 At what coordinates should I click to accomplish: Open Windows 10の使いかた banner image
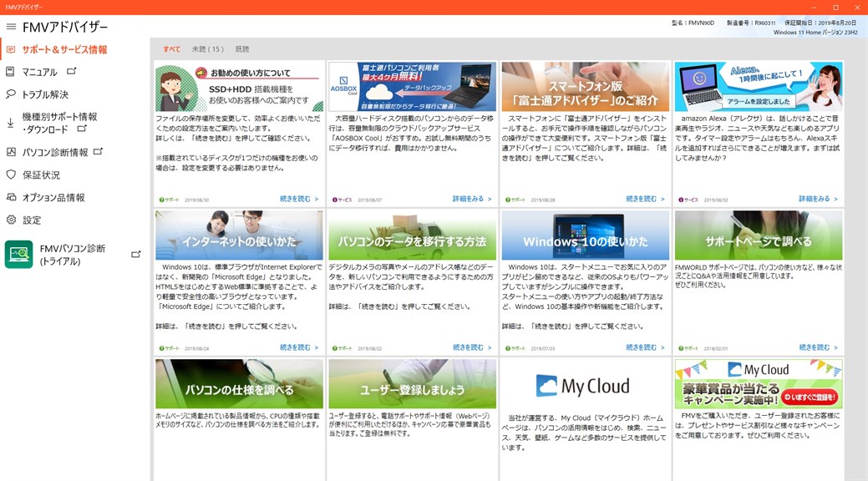click(x=585, y=235)
